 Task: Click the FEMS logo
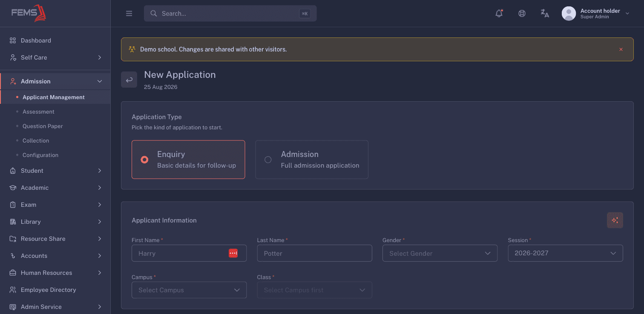pos(29,13)
